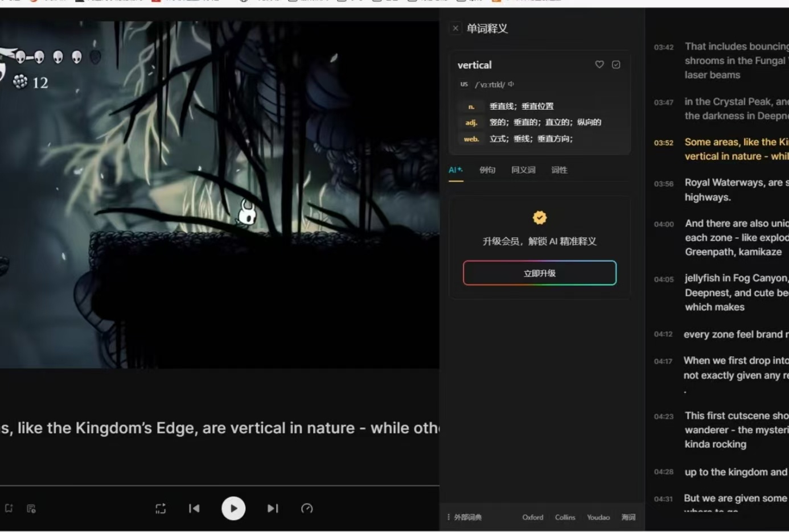Screen dimensions: 789x532
Task: Click the gold membership badge icon
Action: 540,217
